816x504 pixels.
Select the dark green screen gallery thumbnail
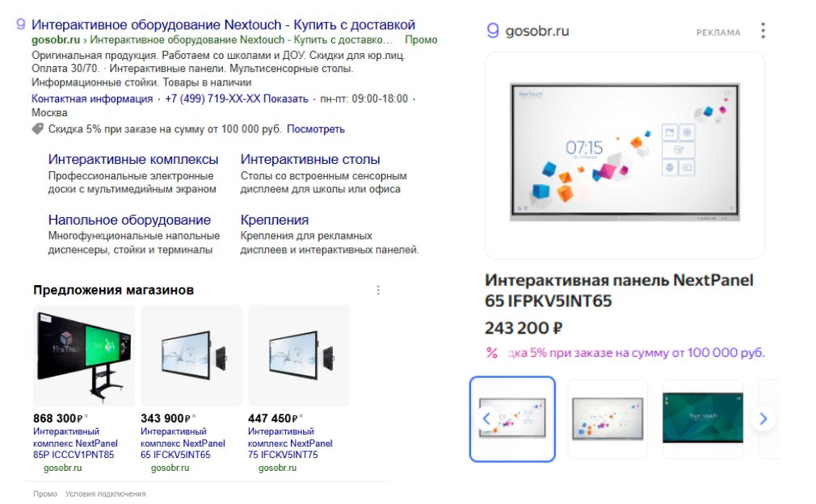[x=703, y=419]
